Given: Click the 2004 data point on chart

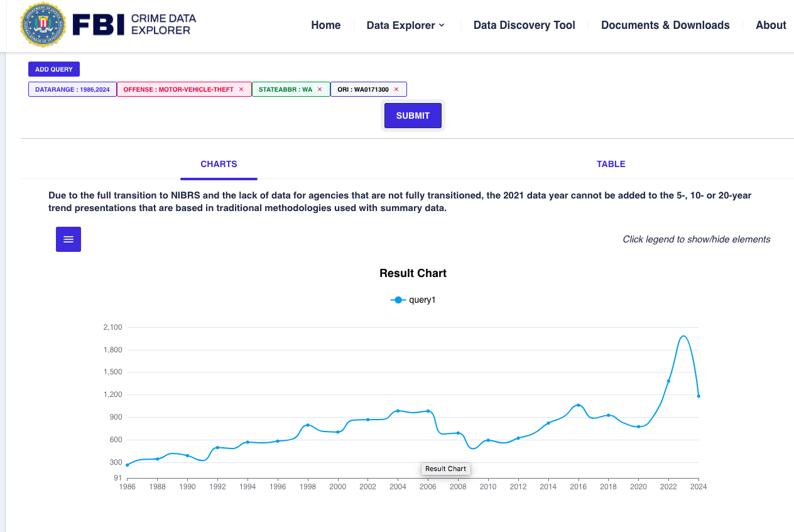Looking at the screenshot, I should pyautogui.click(x=398, y=411).
